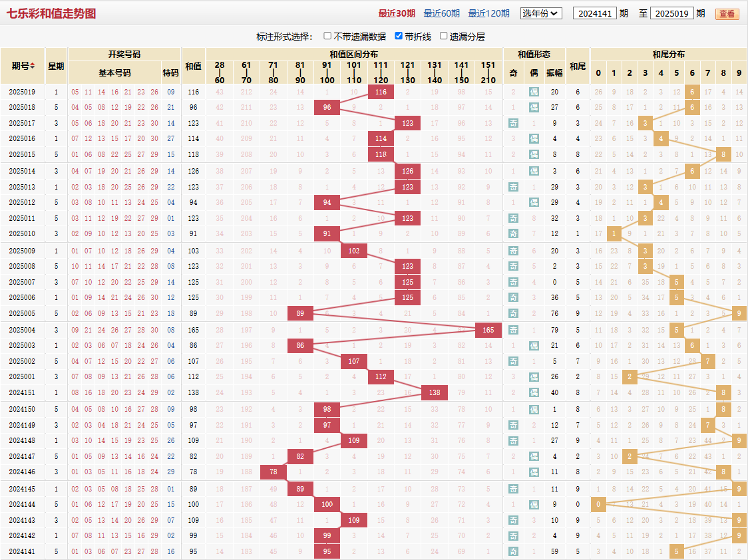Select the red 95 marker in row 2024141

coord(327,551)
